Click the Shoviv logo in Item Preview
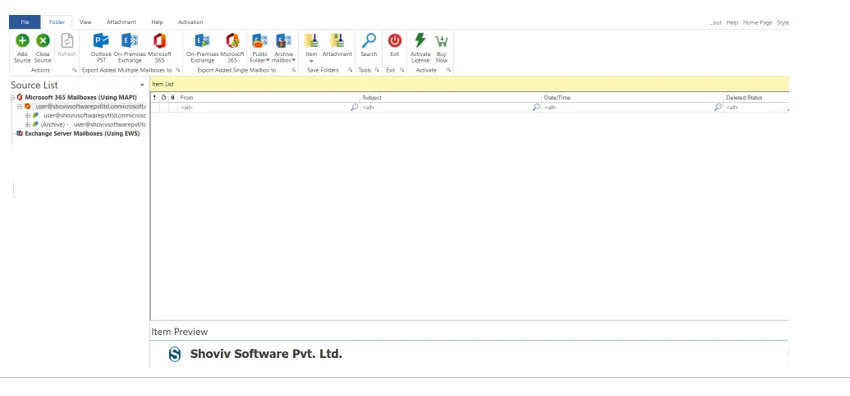Viewport: 850px width, 396px height. (175, 354)
